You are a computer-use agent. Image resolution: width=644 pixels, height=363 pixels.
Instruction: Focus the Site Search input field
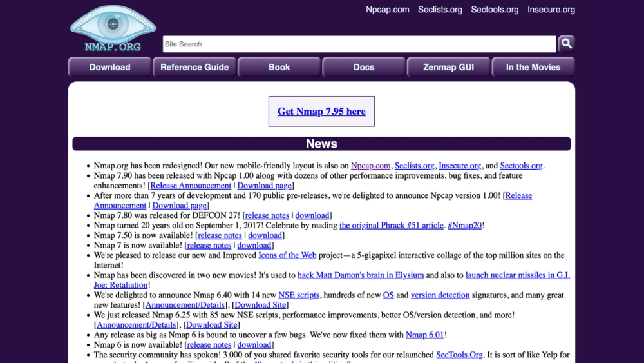(x=359, y=44)
